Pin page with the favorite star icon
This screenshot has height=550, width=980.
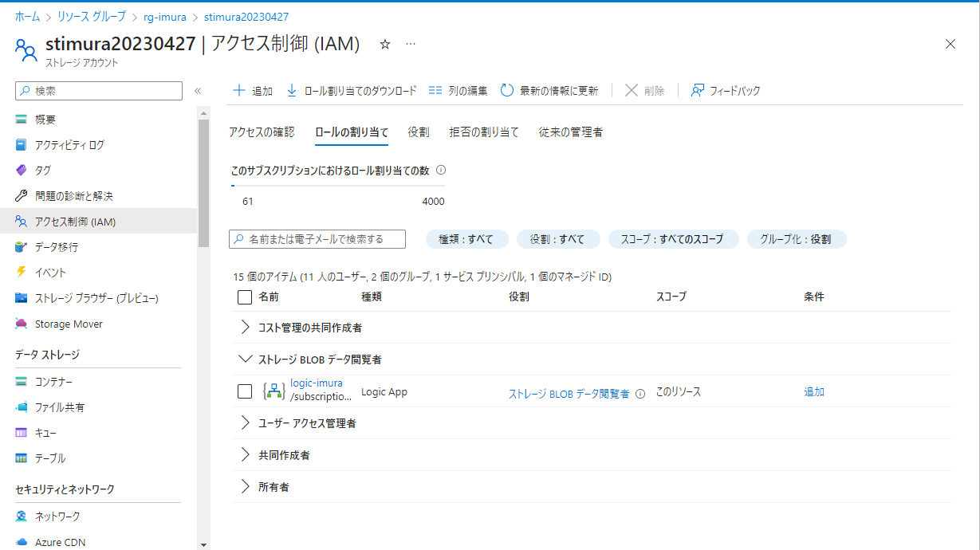(384, 45)
